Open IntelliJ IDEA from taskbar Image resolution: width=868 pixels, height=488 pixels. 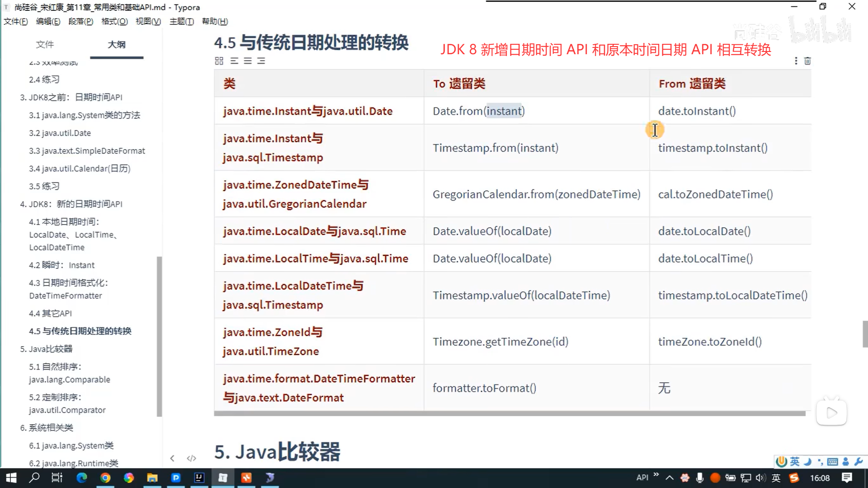[x=199, y=478]
